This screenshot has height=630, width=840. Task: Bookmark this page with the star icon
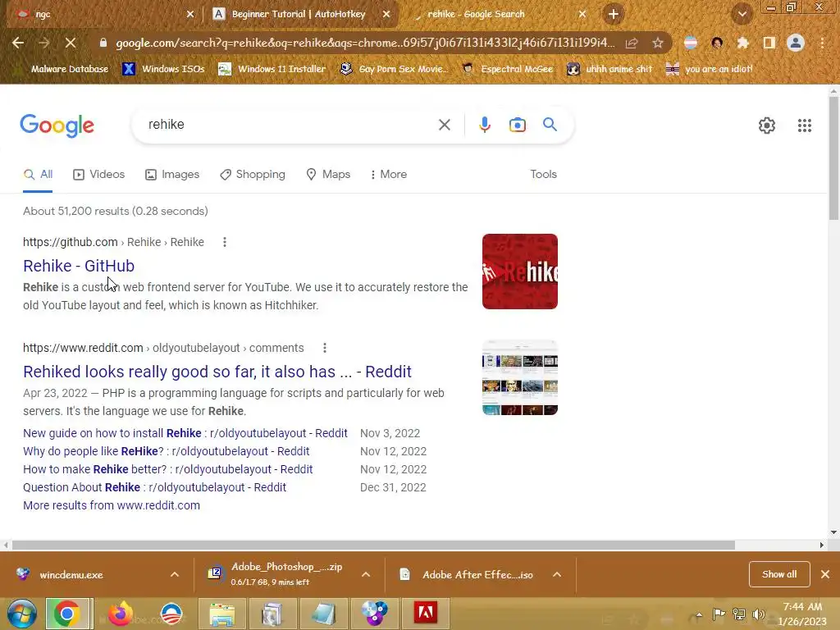658,43
